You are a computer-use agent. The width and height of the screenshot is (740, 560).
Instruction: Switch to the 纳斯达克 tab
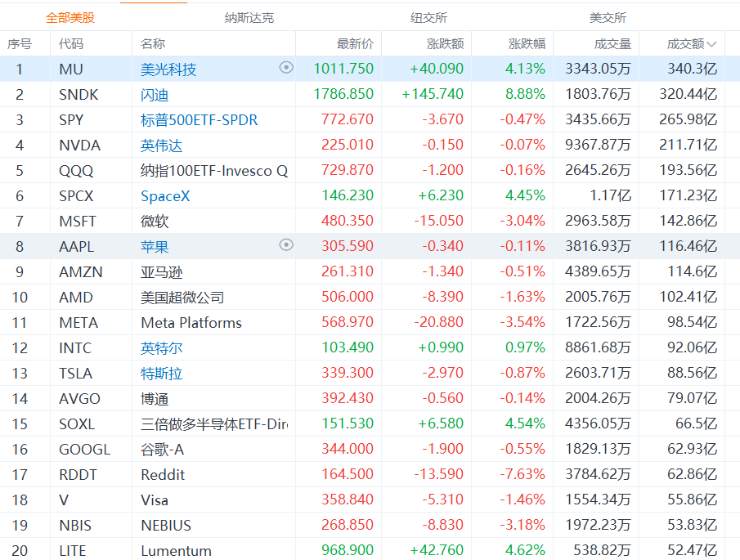click(249, 18)
